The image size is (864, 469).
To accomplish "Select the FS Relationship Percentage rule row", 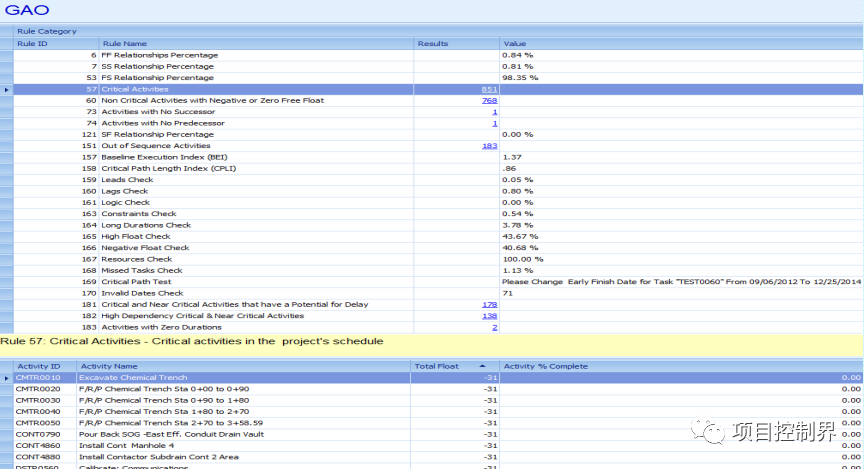I will pos(439,78).
